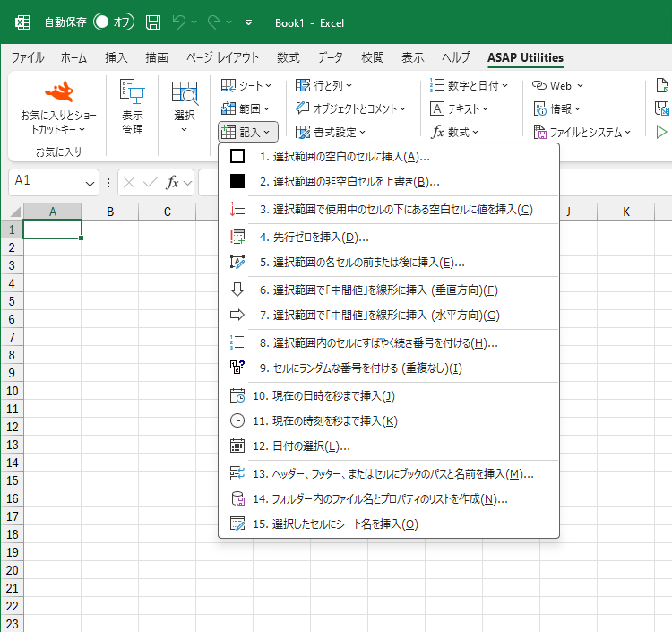Click the formula bar options dots
This screenshot has height=632, width=672.
coord(108,183)
